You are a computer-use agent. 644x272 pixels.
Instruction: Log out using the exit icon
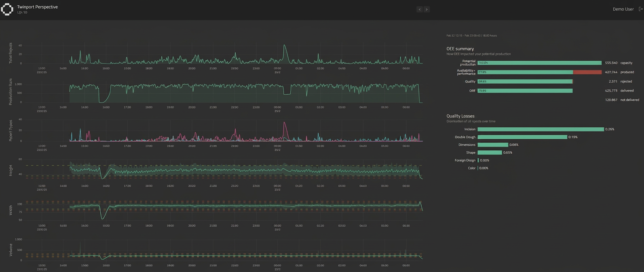click(x=641, y=9)
